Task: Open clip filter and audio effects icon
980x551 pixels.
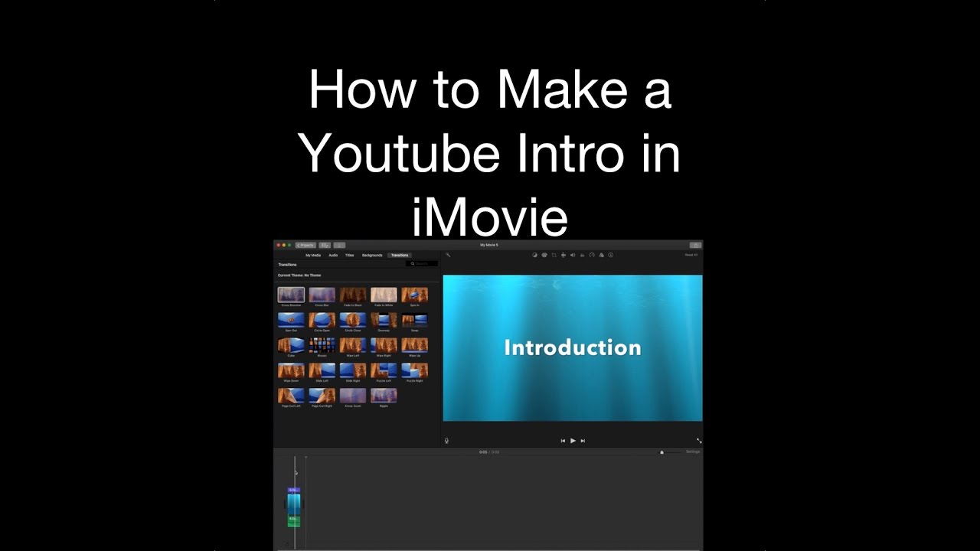Action: [x=601, y=255]
